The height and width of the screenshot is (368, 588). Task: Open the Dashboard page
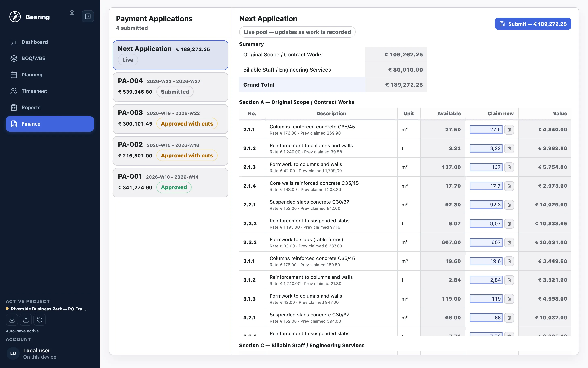coord(50,42)
